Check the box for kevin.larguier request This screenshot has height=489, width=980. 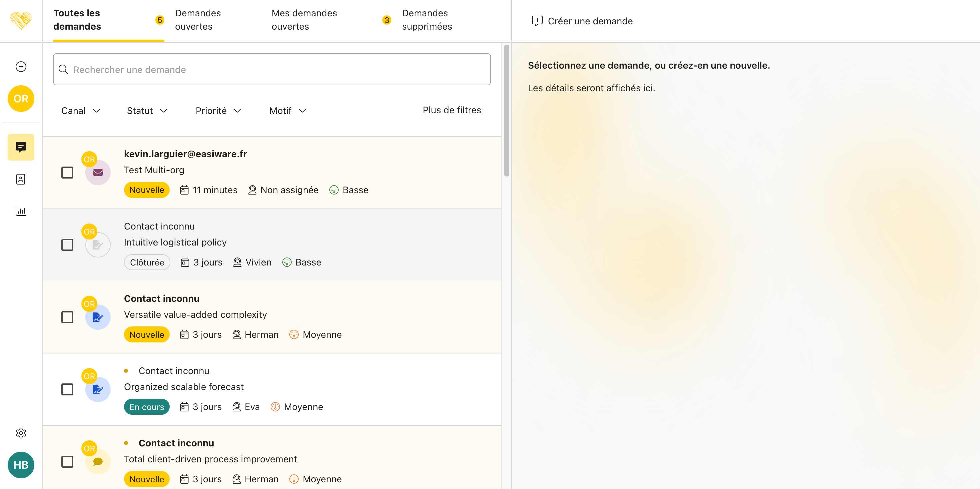pyautogui.click(x=67, y=173)
